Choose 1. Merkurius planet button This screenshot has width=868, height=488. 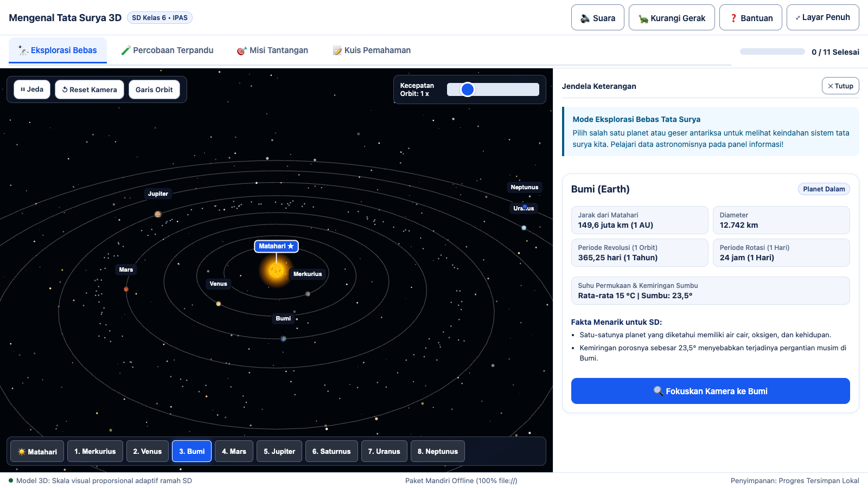pyautogui.click(x=95, y=451)
